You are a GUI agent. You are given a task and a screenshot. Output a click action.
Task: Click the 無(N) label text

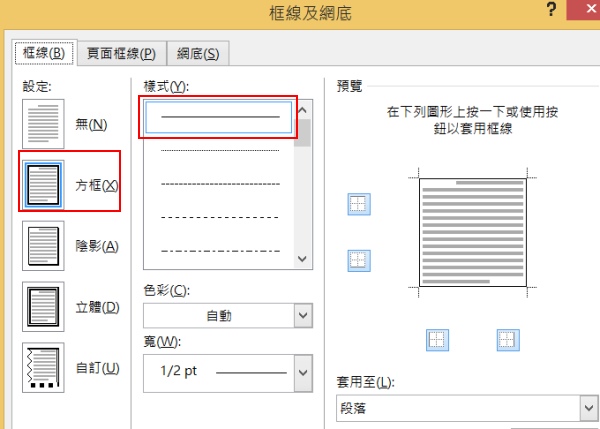91,124
